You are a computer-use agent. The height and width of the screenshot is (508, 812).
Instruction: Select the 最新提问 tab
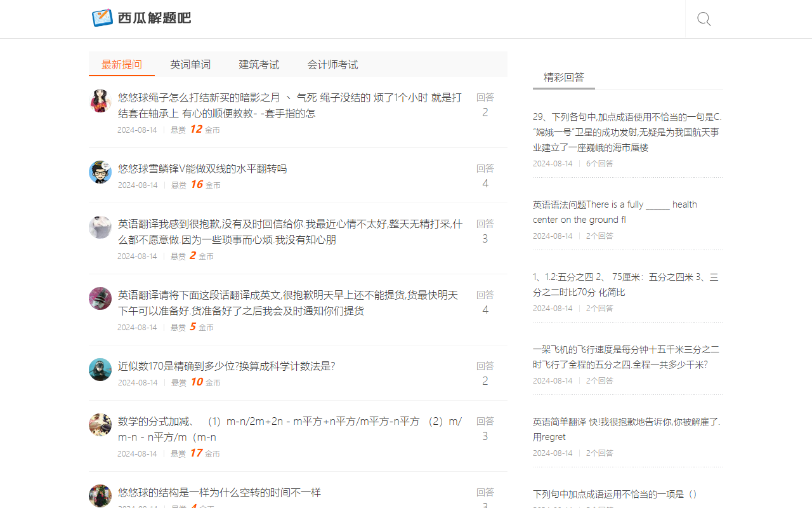coord(122,64)
